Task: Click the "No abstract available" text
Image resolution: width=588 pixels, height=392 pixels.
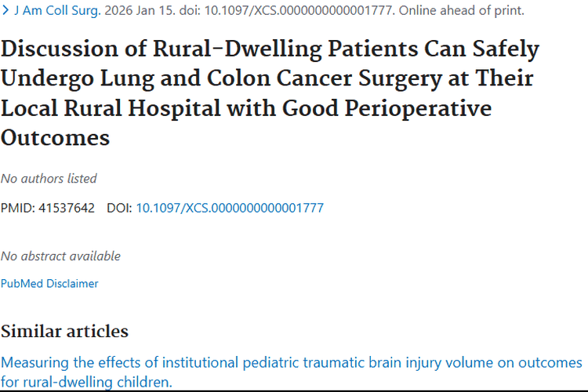Action: (60, 256)
